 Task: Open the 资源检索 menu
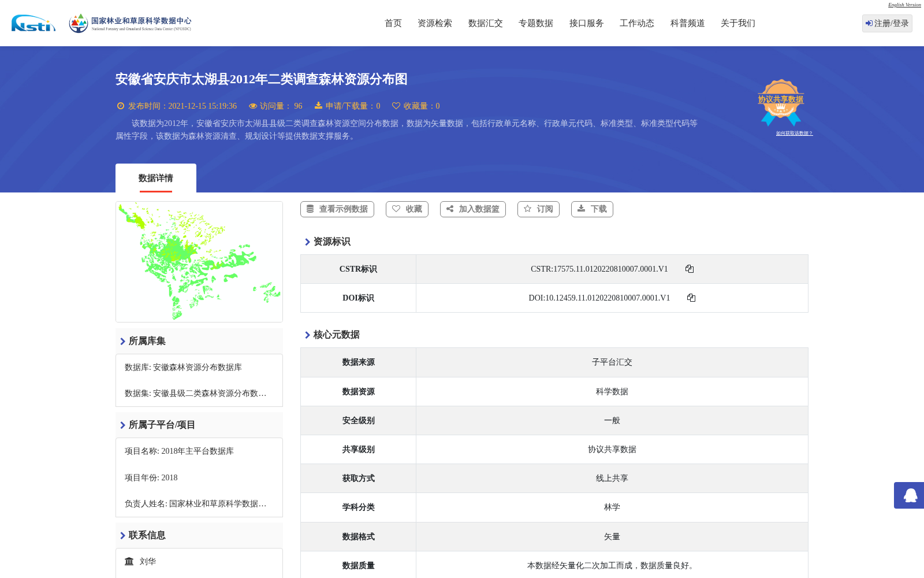[435, 23]
